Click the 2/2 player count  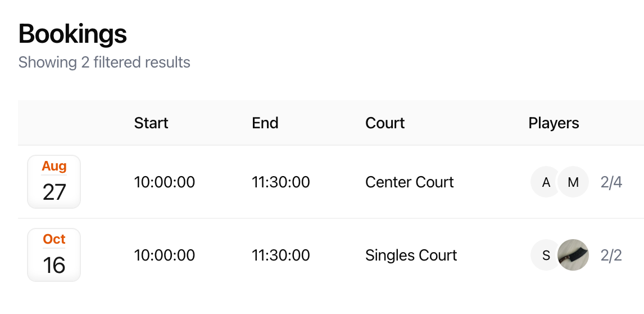611,255
